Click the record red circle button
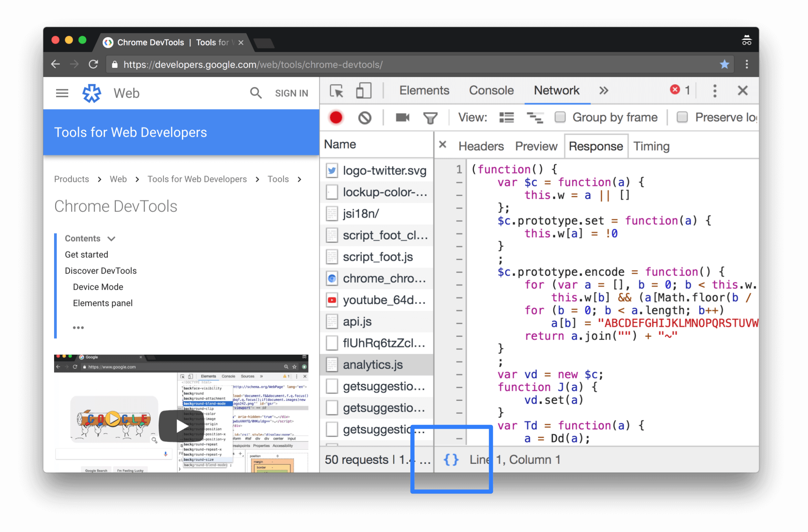Image resolution: width=808 pixels, height=532 pixels. point(336,117)
